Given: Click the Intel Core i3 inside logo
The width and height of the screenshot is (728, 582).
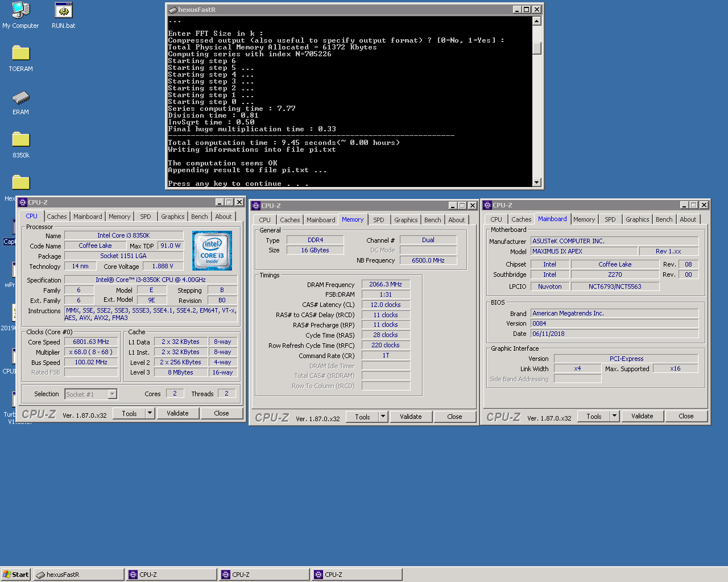Looking at the screenshot, I should tap(212, 251).
